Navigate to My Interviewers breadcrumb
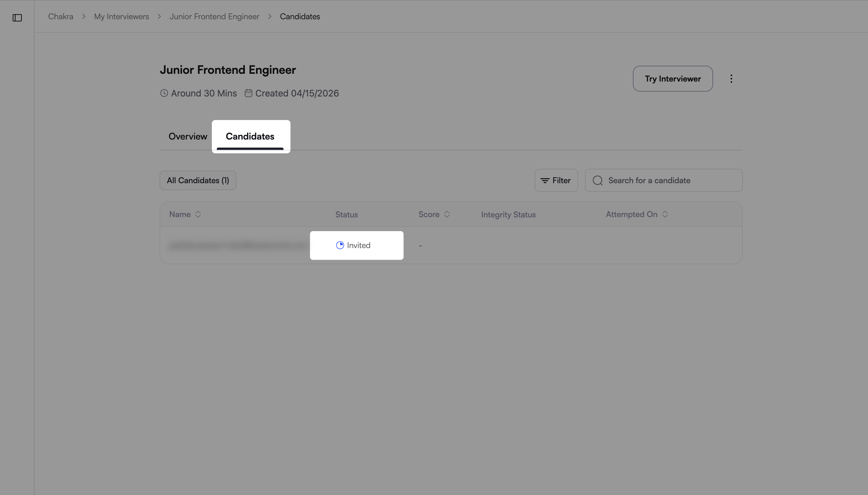This screenshot has width=868, height=495. tap(121, 17)
